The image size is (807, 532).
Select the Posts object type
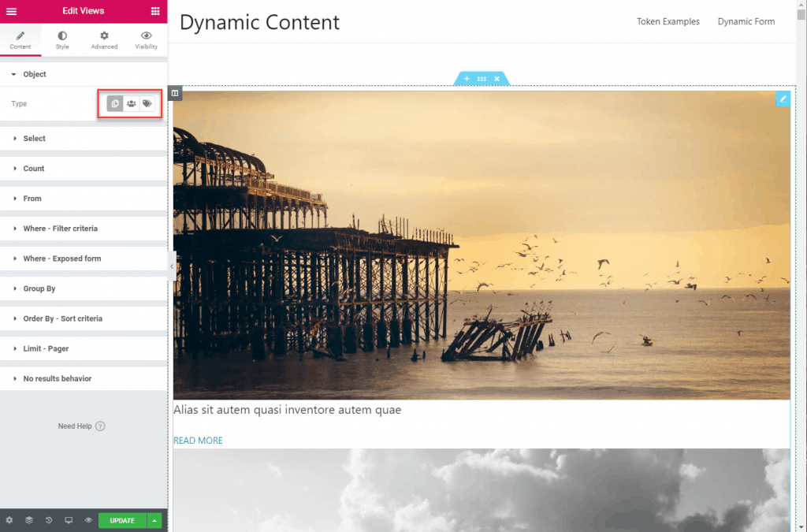click(115, 104)
